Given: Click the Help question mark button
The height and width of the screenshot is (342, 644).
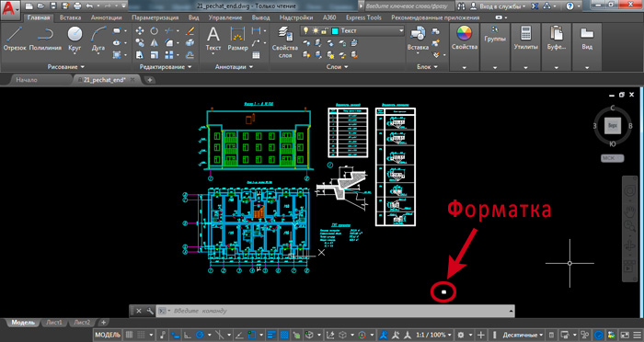Looking at the screenshot, I should tap(569, 6).
